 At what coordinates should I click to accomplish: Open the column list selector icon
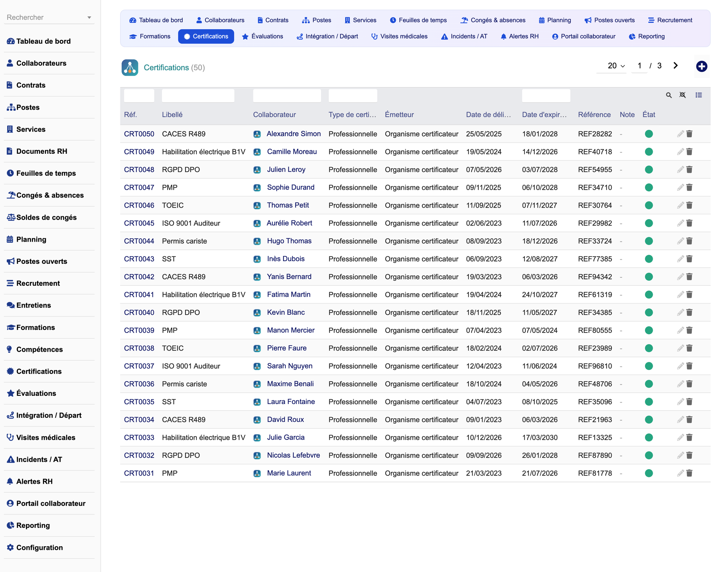(x=698, y=95)
